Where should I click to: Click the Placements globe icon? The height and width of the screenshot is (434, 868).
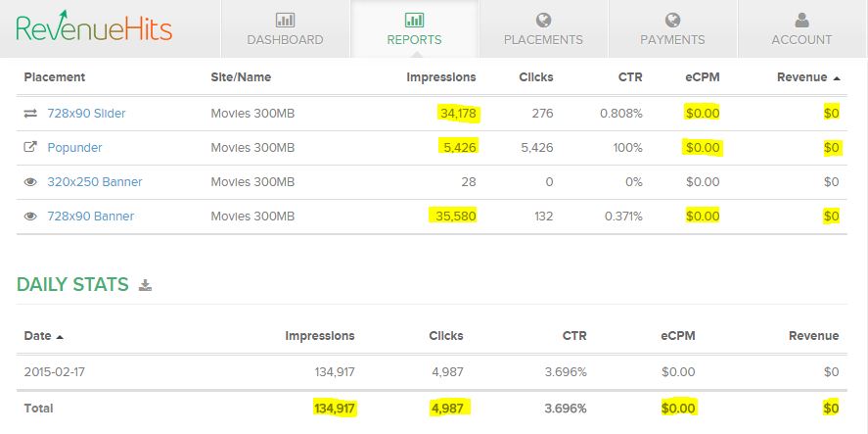(544, 21)
